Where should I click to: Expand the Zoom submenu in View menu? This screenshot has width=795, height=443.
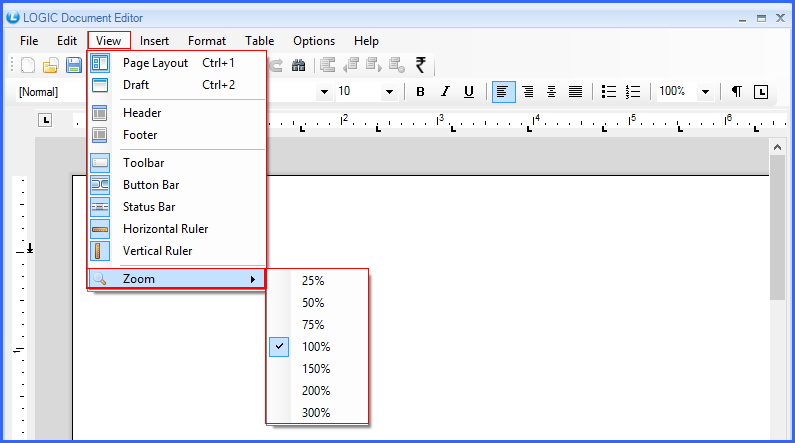[x=177, y=279]
